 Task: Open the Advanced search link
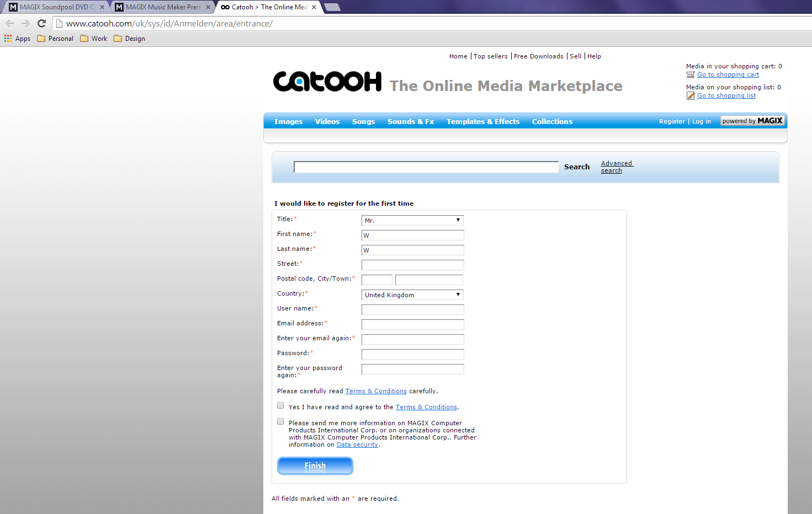pos(617,167)
